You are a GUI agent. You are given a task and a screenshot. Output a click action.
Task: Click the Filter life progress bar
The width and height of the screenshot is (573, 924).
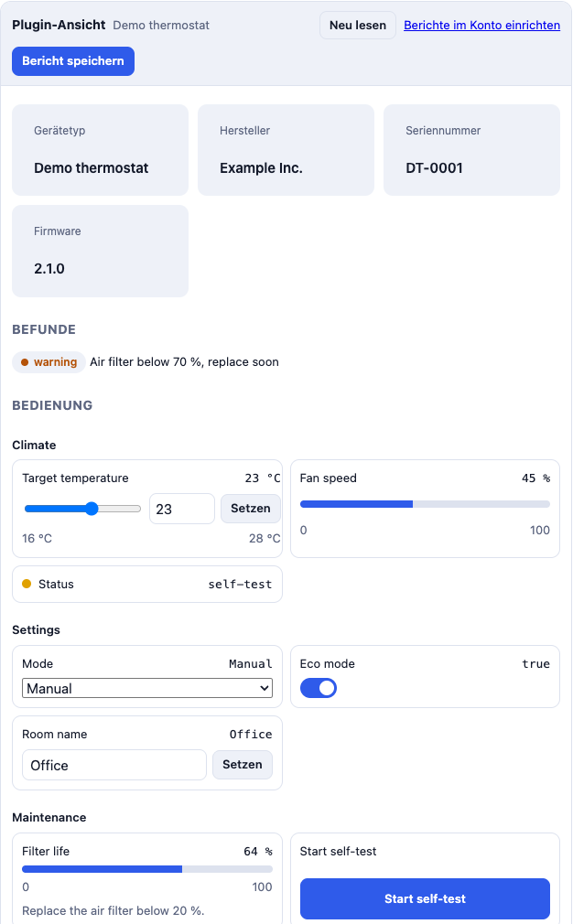[x=147, y=868]
